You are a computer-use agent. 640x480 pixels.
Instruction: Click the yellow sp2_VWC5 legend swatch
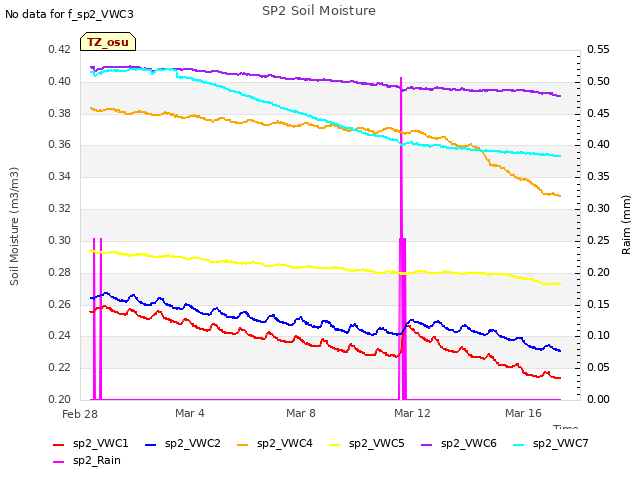tap(335, 444)
